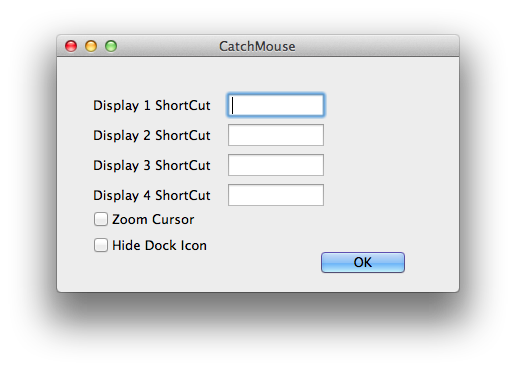Click the Display 1 ShortCut label
This screenshot has height=371, width=516.
click(152, 106)
